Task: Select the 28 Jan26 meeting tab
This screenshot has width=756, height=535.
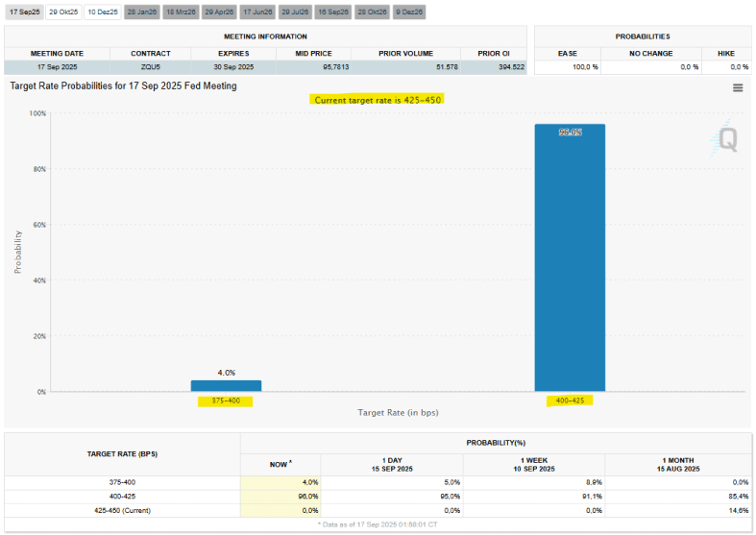Action: [x=141, y=12]
